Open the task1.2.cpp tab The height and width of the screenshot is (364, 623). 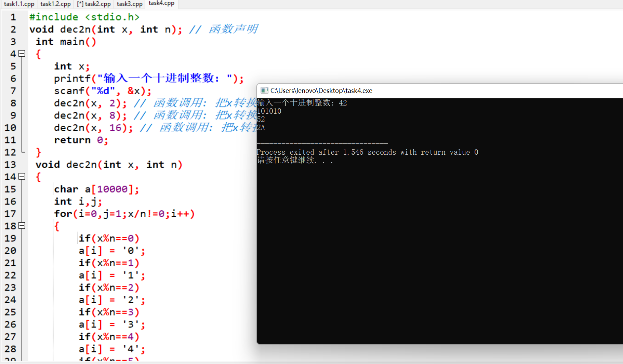pyautogui.click(x=55, y=4)
